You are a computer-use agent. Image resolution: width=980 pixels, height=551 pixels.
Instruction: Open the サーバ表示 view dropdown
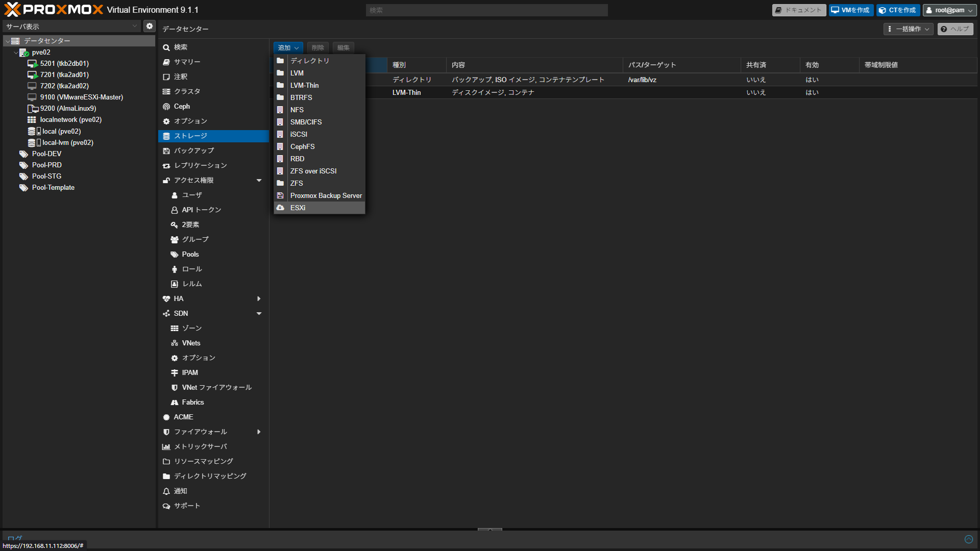pos(71,26)
